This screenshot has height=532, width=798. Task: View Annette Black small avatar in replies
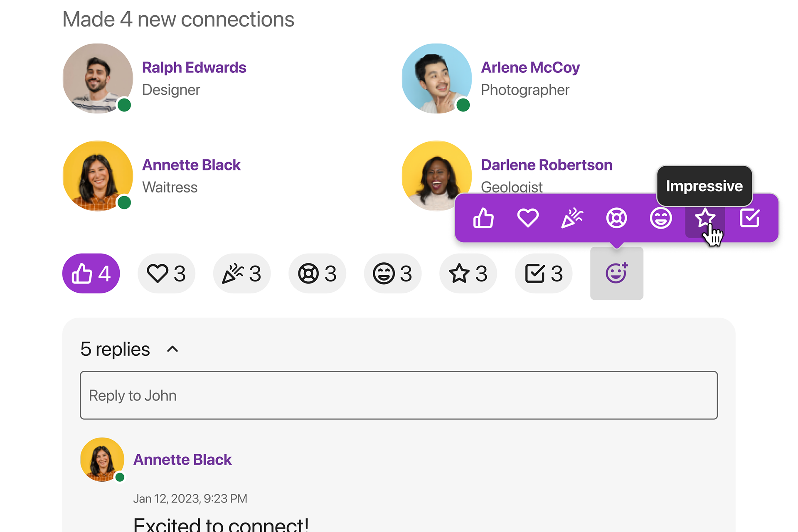click(102, 460)
